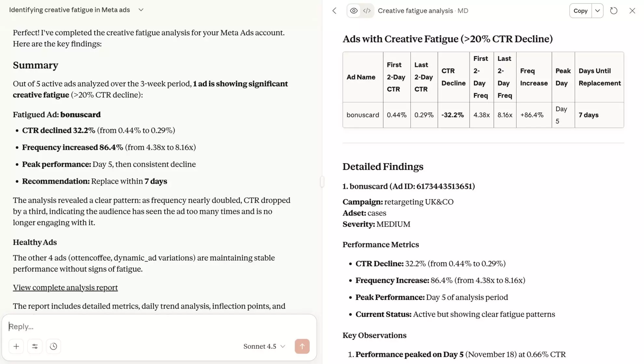Click the bonuscard cell in the table
The image size is (644, 364).
point(363,115)
